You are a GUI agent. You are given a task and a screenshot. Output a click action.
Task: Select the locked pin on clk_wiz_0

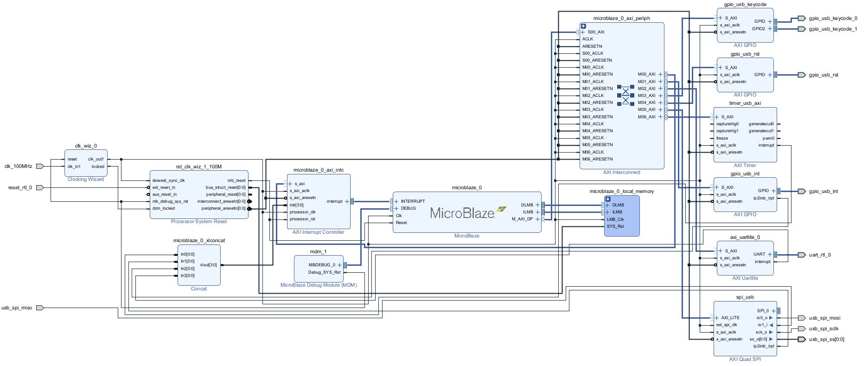click(98, 167)
